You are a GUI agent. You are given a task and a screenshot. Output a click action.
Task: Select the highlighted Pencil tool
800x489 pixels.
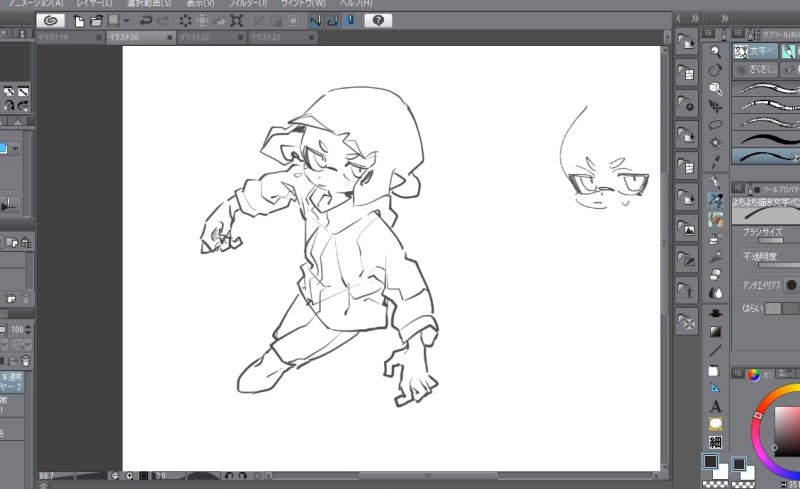point(715,200)
